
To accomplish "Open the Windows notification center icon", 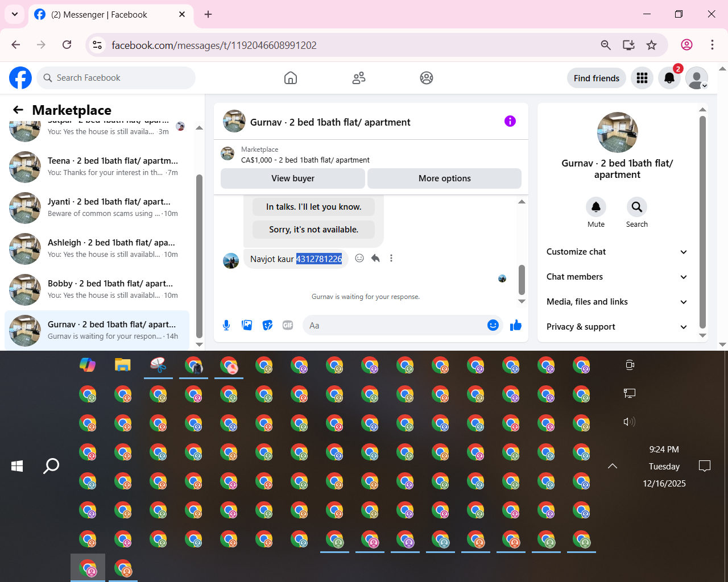I will coord(705,466).
